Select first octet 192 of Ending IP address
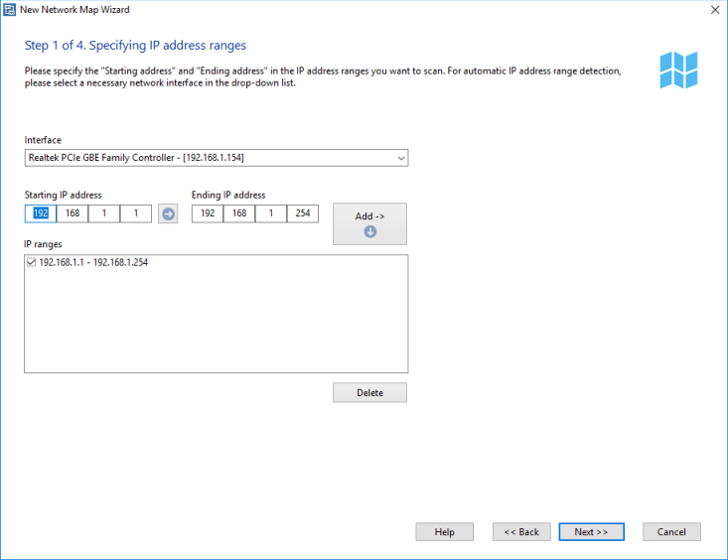This screenshot has width=728, height=560. pos(208,213)
